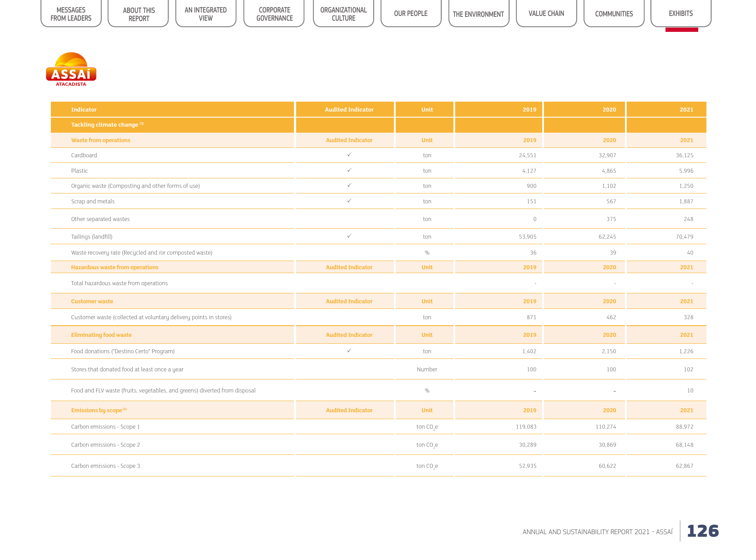Screen dimensions: 756x560
Task: Click the Cardboard audited checkmark
Action: click(x=349, y=155)
